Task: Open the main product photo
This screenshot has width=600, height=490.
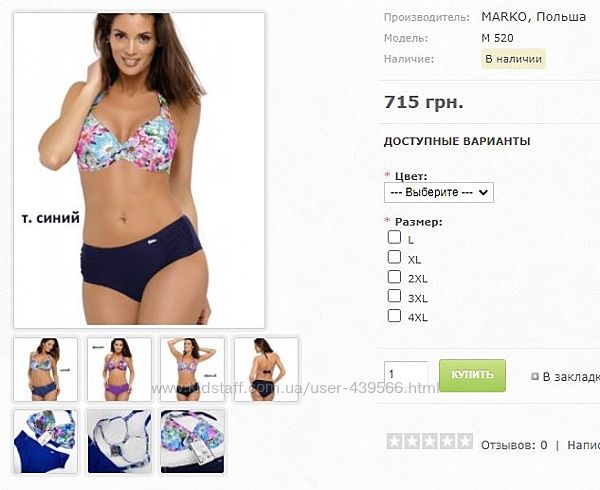Action: click(139, 170)
